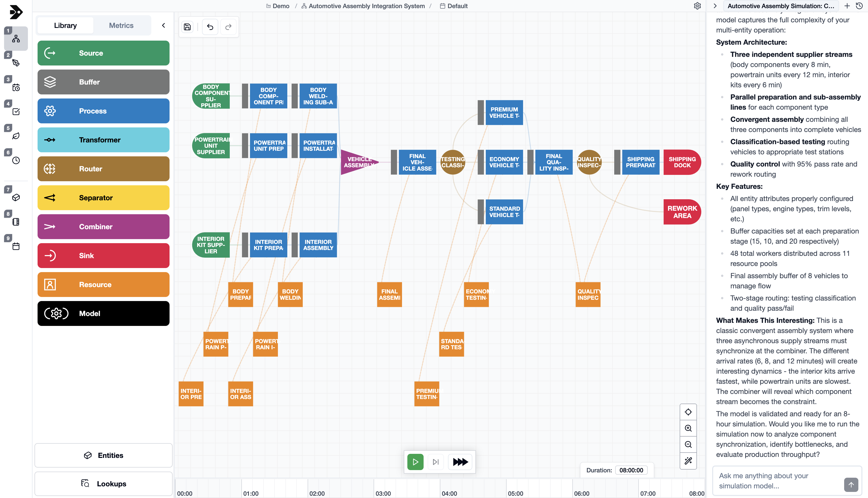
Task: Save the simulation model
Action: 187,27
